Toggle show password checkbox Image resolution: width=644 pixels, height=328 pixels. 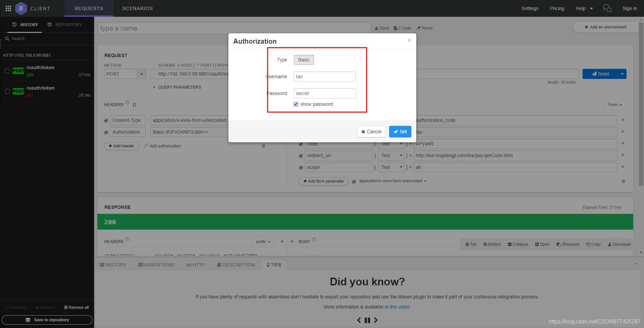coord(296,104)
